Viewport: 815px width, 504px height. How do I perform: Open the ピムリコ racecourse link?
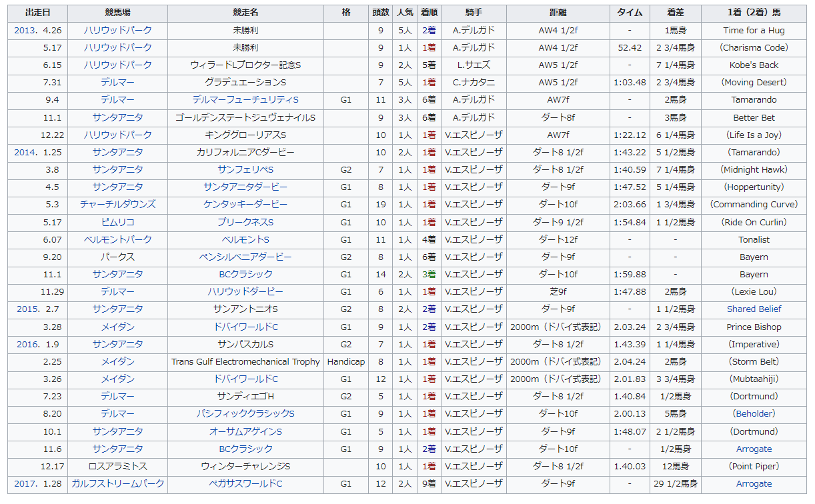(117, 222)
